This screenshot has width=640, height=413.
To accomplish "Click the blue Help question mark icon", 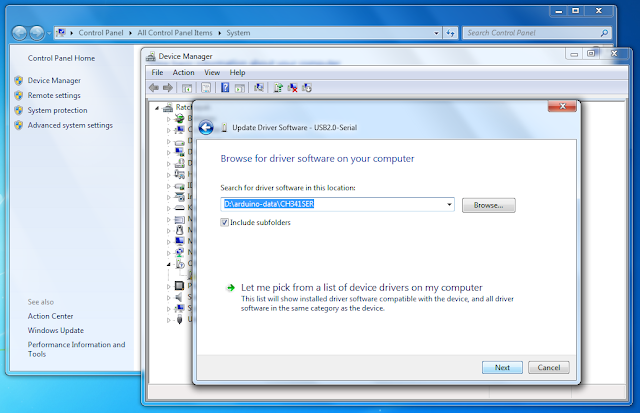I will (x=225, y=87).
